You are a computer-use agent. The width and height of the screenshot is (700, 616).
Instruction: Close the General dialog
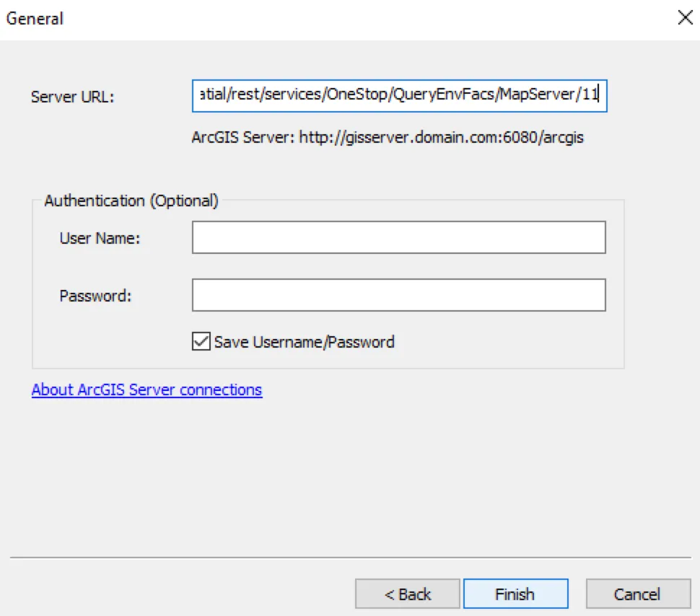click(684, 17)
